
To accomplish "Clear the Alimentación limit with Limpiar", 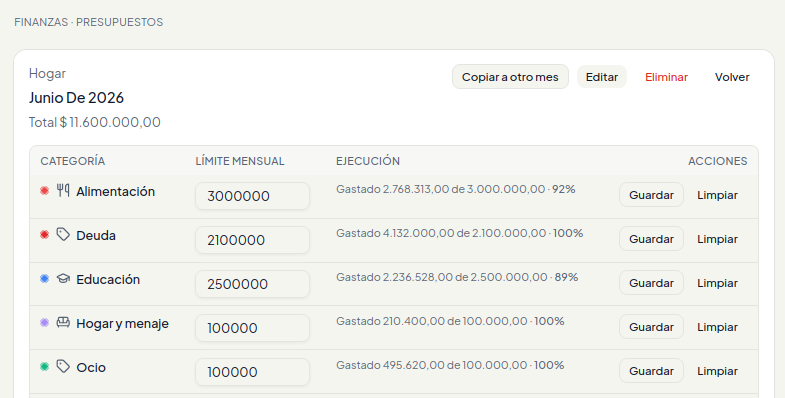I will point(717,195).
